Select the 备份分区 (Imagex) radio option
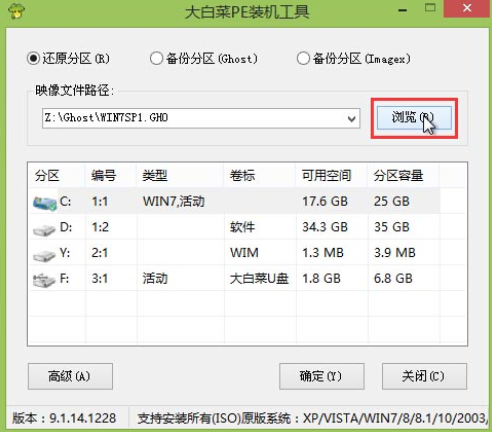The width and height of the screenshot is (492, 432). pyautogui.click(x=353, y=59)
